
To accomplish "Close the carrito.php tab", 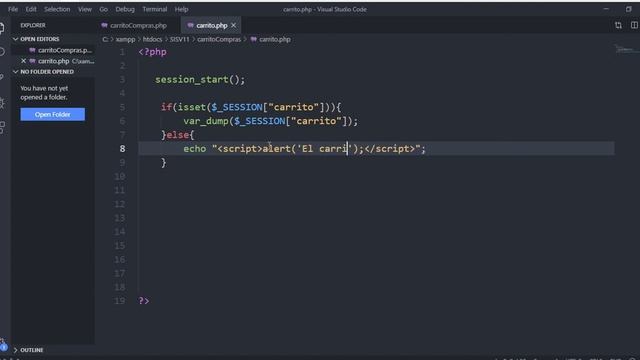I will [233, 25].
